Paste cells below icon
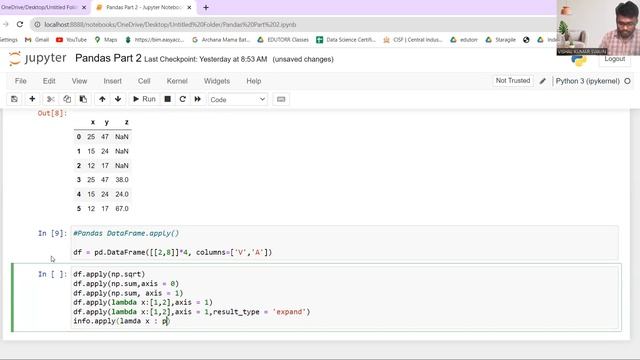The height and width of the screenshot is (360, 640). [83, 99]
